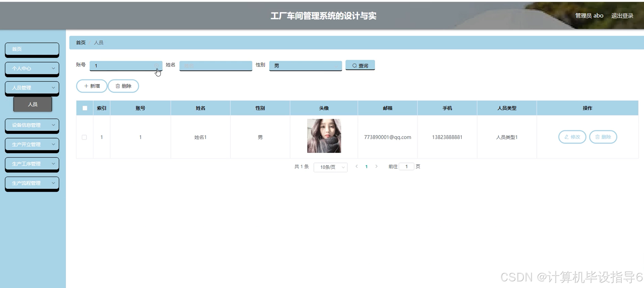Click the 人员类型 column header
The height and width of the screenshot is (288, 644).
507,108
